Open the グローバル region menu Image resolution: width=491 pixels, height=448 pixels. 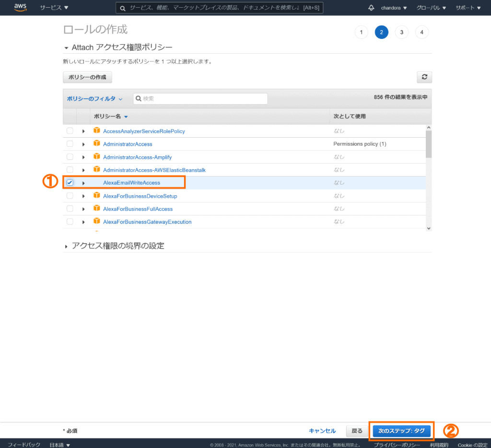(x=431, y=8)
